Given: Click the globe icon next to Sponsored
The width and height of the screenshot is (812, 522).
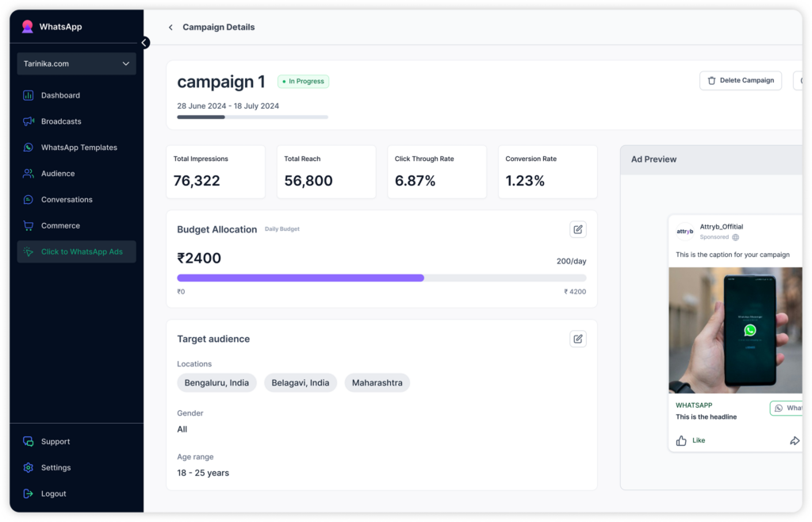Looking at the screenshot, I should pyautogui.click(x=735, y=237).
